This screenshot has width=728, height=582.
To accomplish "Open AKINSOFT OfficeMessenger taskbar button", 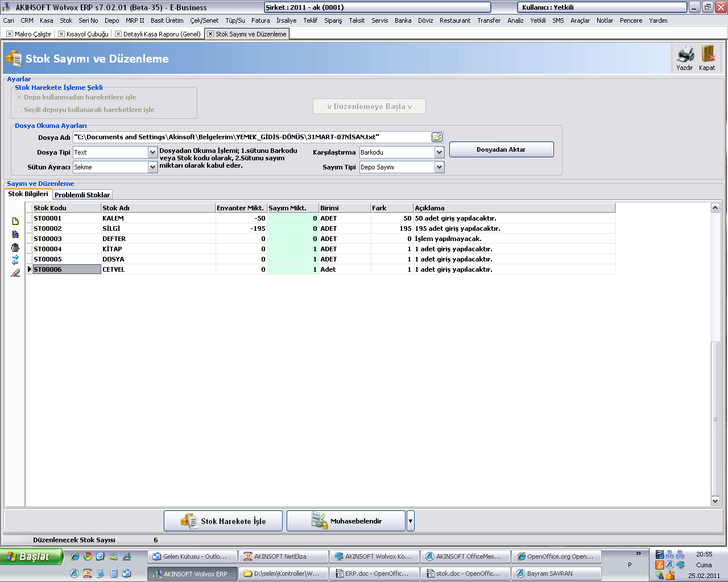I will coord(465,556).
